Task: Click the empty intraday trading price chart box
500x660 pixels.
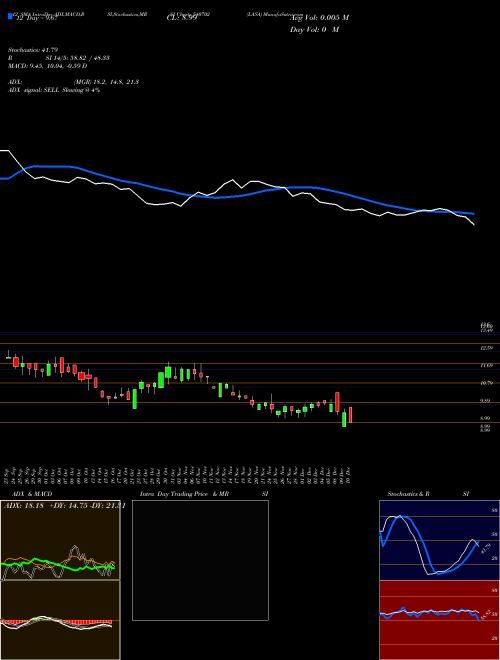Action: point(200,560)
